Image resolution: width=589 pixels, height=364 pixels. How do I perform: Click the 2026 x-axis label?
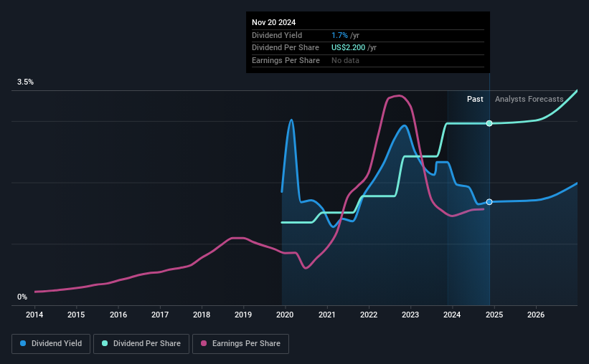(536, 315)
